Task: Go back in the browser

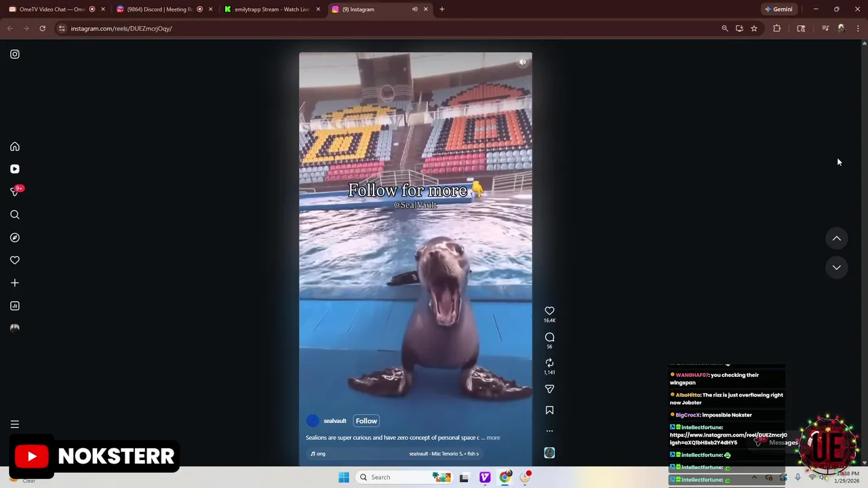Action: (10, 28)
